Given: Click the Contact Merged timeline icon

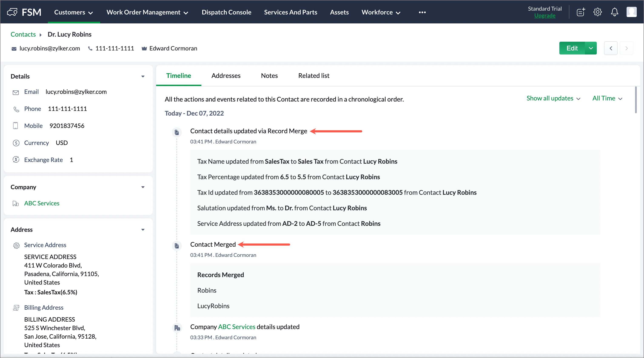Looking at the screenshot, I should click(x=177, y=246).
